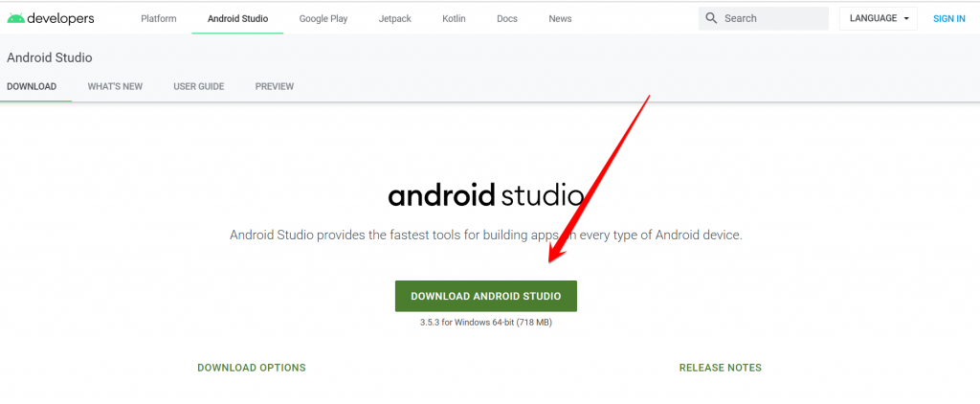The width and height of the screenshot is (980, 404).
Task: Switch to the WHAT'S NEW tab
Action: [x=115, y=86]
